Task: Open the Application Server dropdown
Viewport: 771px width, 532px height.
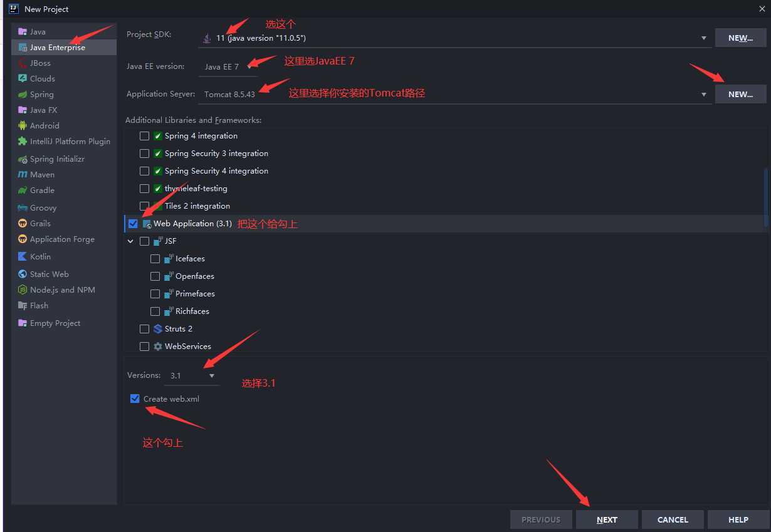Action: 455,94
